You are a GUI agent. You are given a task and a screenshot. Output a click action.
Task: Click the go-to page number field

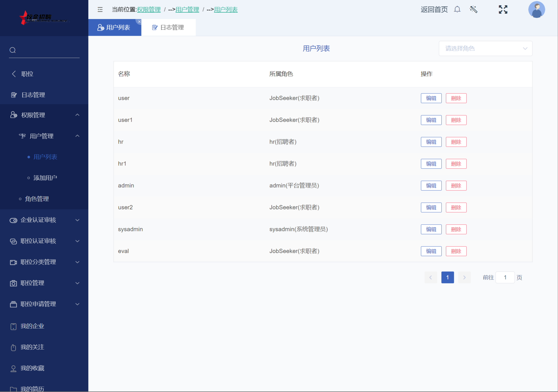[505, 277]
